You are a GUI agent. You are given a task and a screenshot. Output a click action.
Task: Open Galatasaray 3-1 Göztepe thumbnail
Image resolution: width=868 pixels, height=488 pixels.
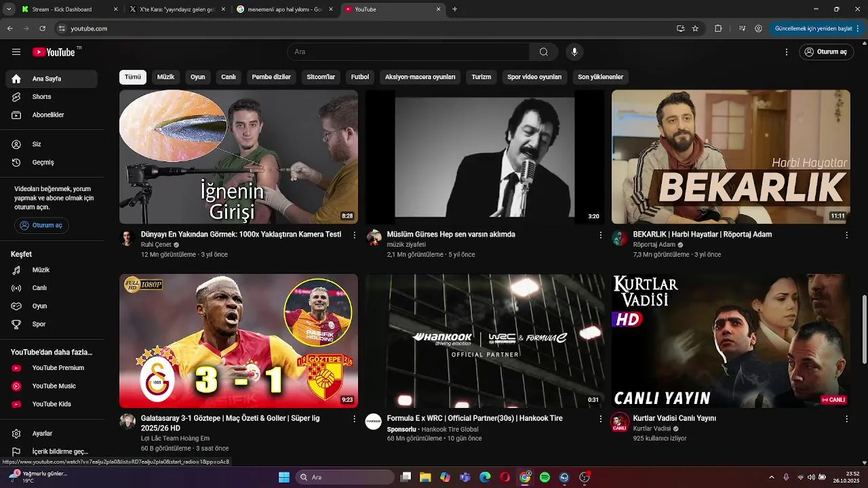tap(239, 341)
